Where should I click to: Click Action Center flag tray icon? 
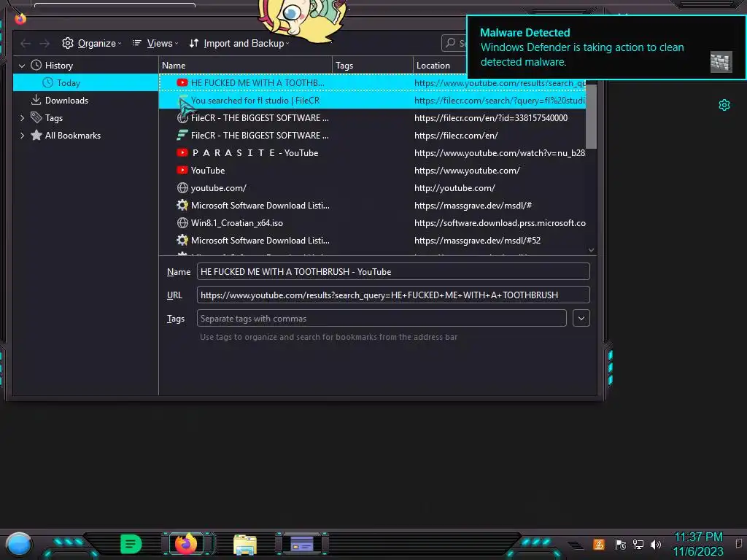tap(620, 544)
